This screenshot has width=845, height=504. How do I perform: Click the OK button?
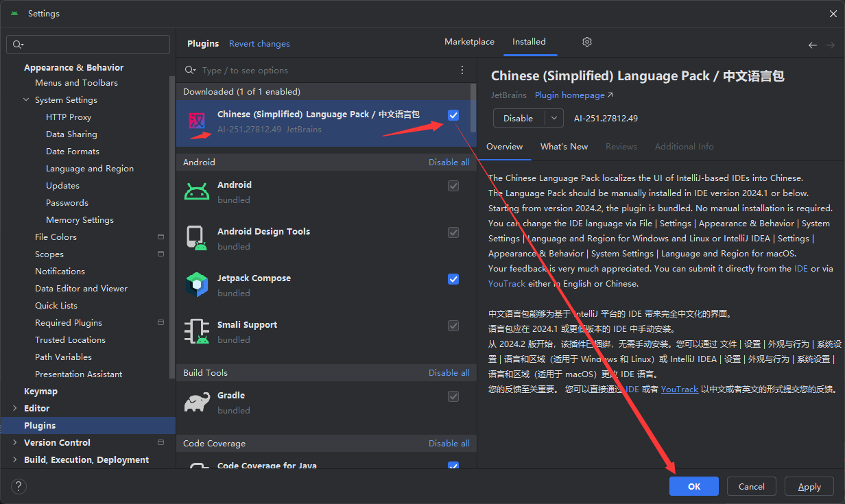[694, 486]
